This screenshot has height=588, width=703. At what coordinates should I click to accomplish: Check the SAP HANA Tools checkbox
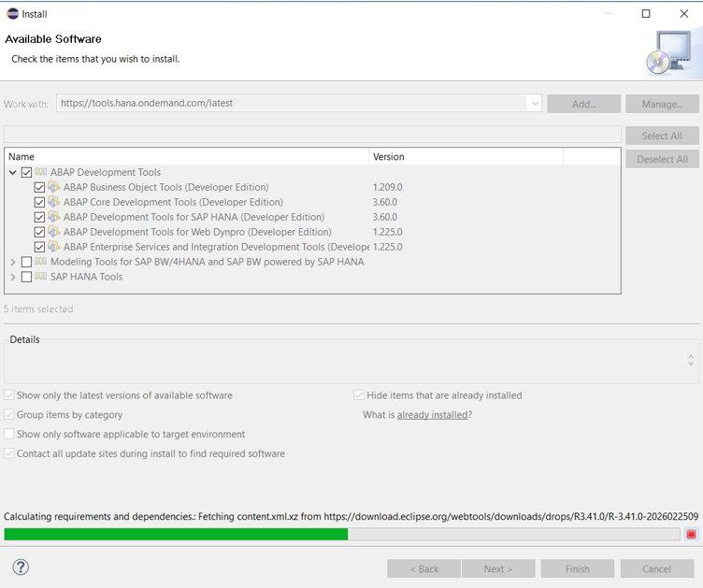(26, 277)
